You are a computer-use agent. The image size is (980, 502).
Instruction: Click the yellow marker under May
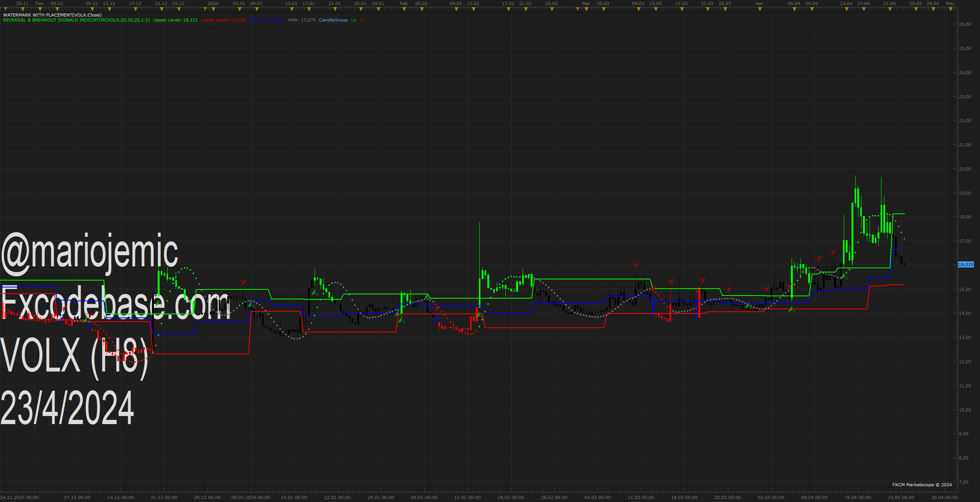click(950, 9)
